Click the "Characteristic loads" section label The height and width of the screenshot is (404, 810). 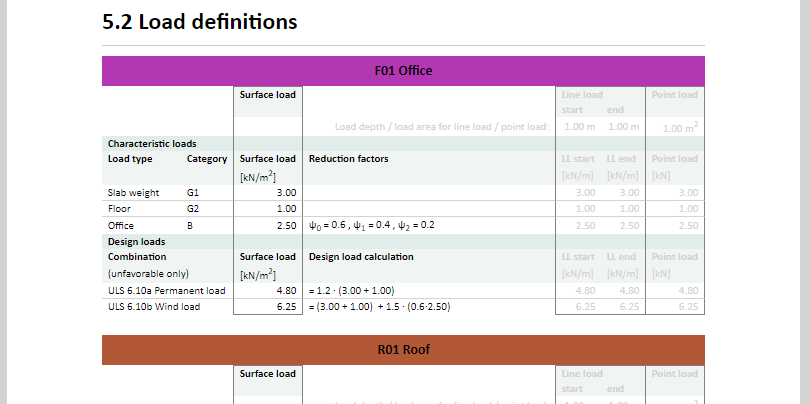click(152, 143)
